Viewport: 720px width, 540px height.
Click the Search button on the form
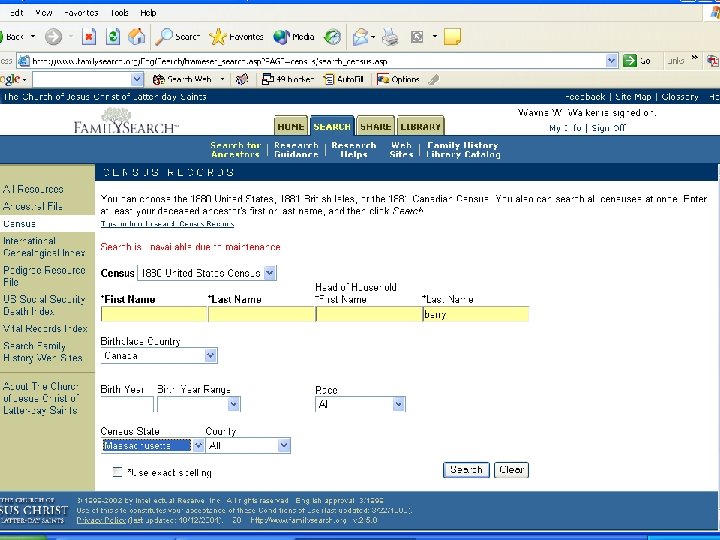tap(466, 470)
